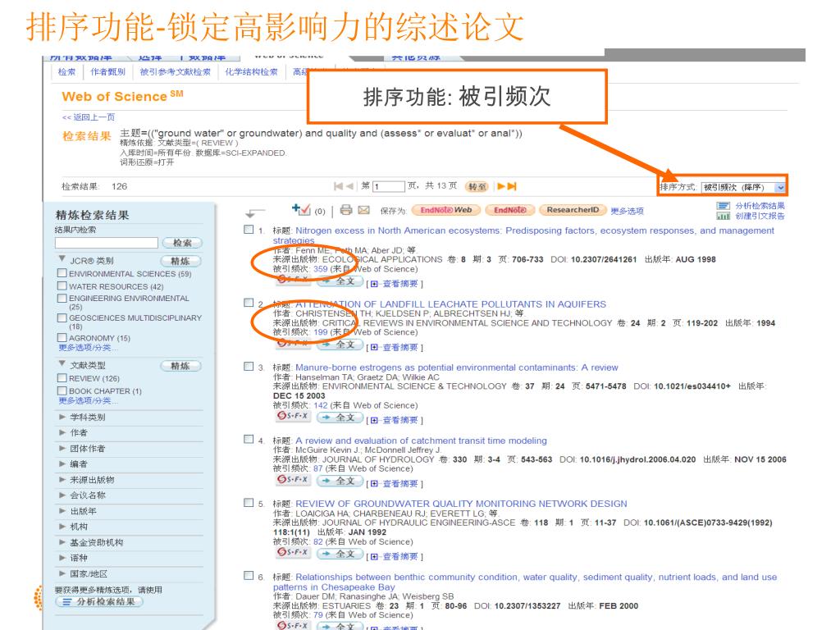Click the S·F·X icon for record 5
Image resolution: width=840 pixels, height=630 pixels.
[x=293, y=552]
